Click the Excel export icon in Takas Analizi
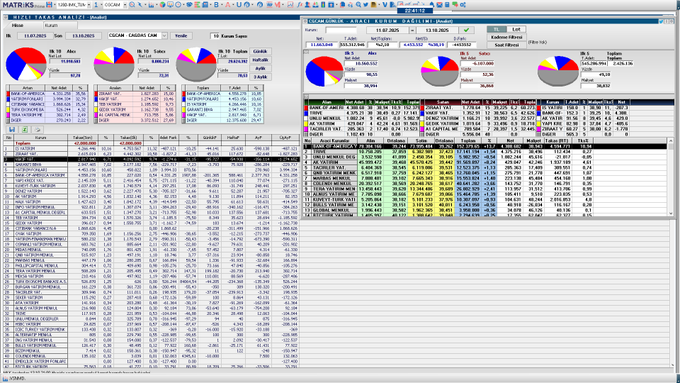680x383 pixels. click(x=25, y=129)
